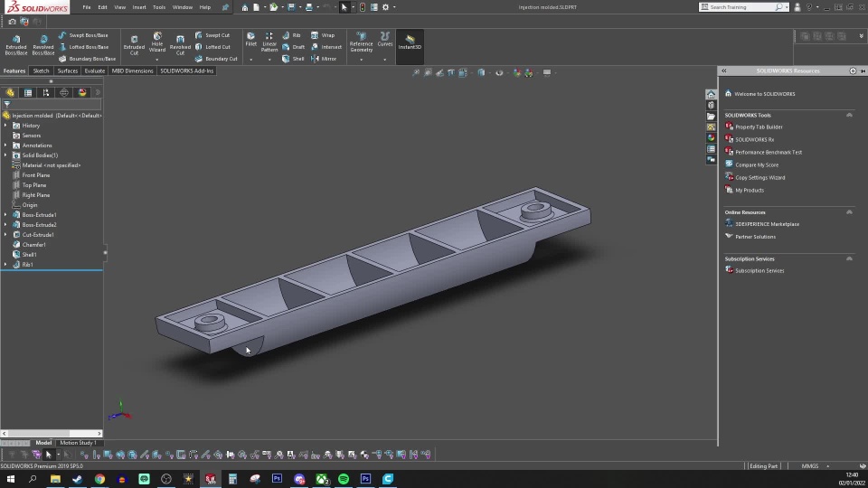Screen dimensions: 868x488
Task: Collapse the Online Resources section
Action: pos(849,212)
